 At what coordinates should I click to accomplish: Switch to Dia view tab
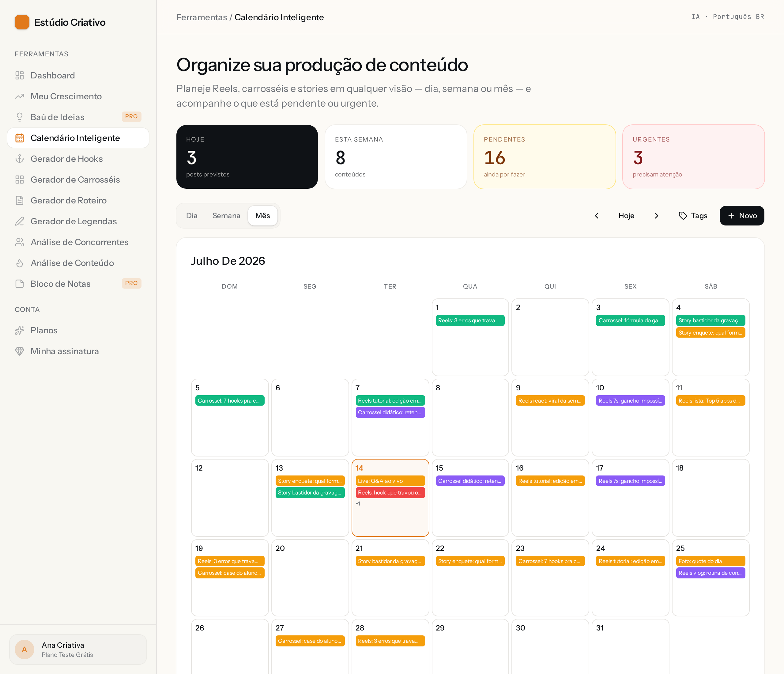pos(192,216)
